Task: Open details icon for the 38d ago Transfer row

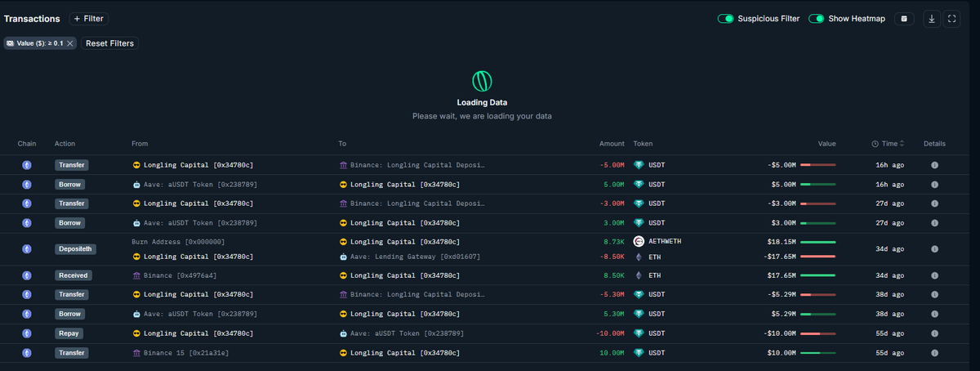Action: click(934, 294)
